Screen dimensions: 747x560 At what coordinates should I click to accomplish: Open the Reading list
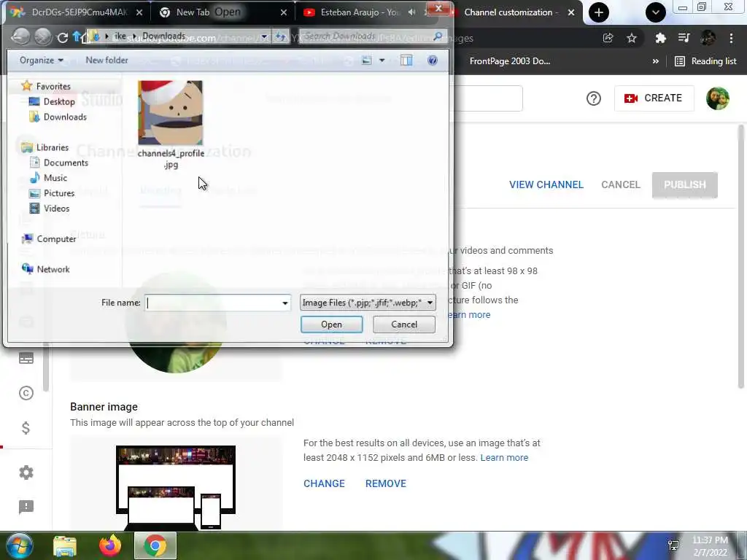(x=706, y=61)
